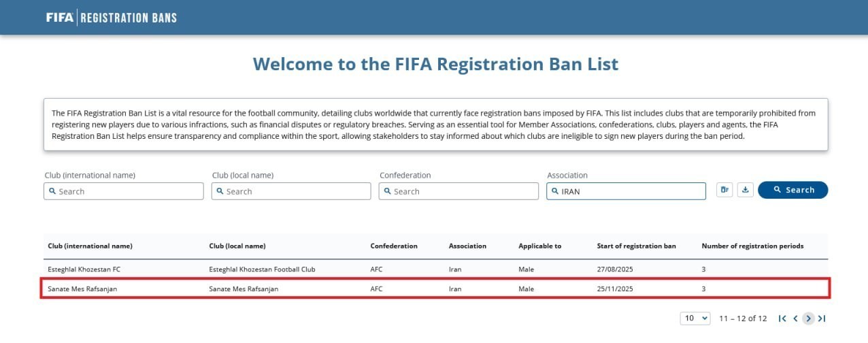Sort by Club (international name) column header
This screenshot has width=868, height=343.
[x=90, y=246]
